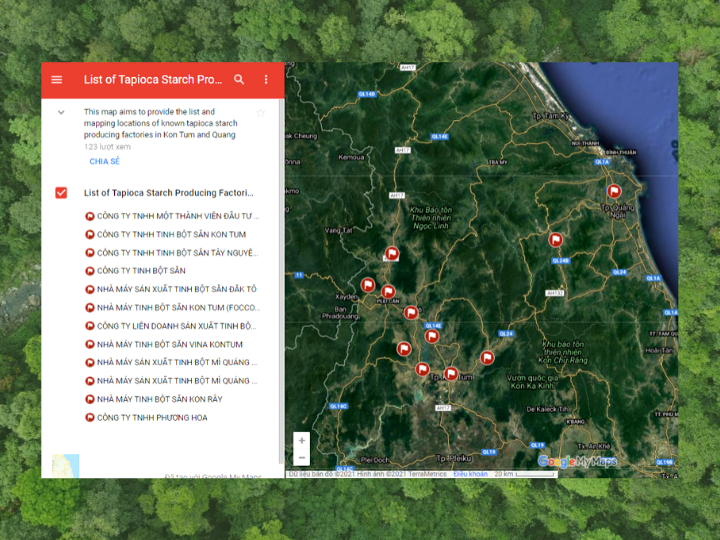The image size is (720, 540).
Task: Select NHÀ MÁY TINH BỘT SẮN KON TUM (FOCOO entry
Action: (178, 307)
